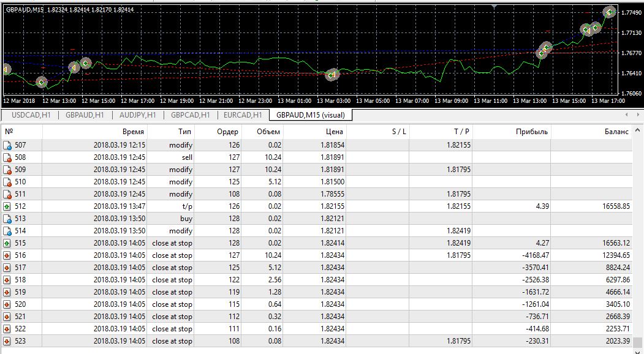Screen dimensions: 644x354
Task: Click the red loss icon of row 518
Action: coord(7,280)
